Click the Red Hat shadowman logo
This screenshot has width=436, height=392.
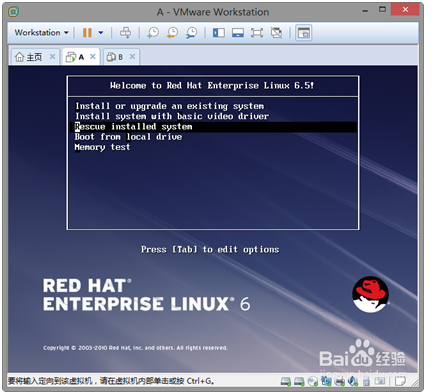370,294
